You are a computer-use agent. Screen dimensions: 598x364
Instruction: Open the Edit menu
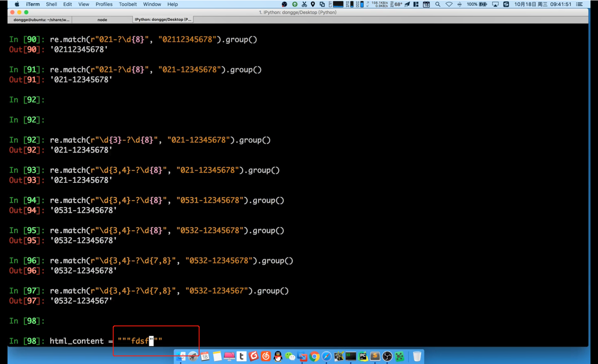(68, 4)
